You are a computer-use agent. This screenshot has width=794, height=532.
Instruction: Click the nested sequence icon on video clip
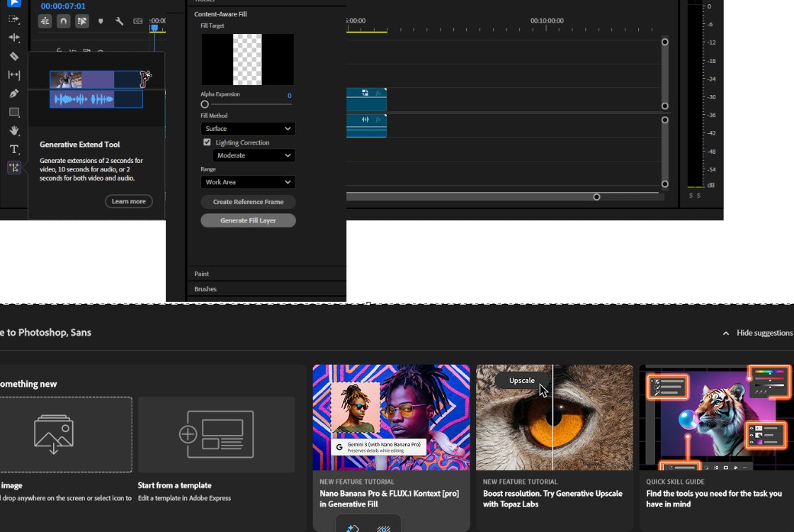pos(365,93)
